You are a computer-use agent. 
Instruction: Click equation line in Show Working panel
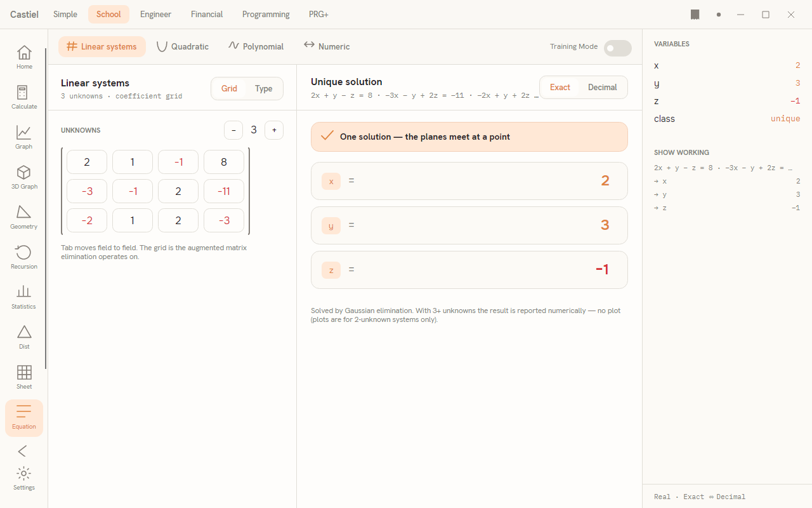tap(723, 168)
